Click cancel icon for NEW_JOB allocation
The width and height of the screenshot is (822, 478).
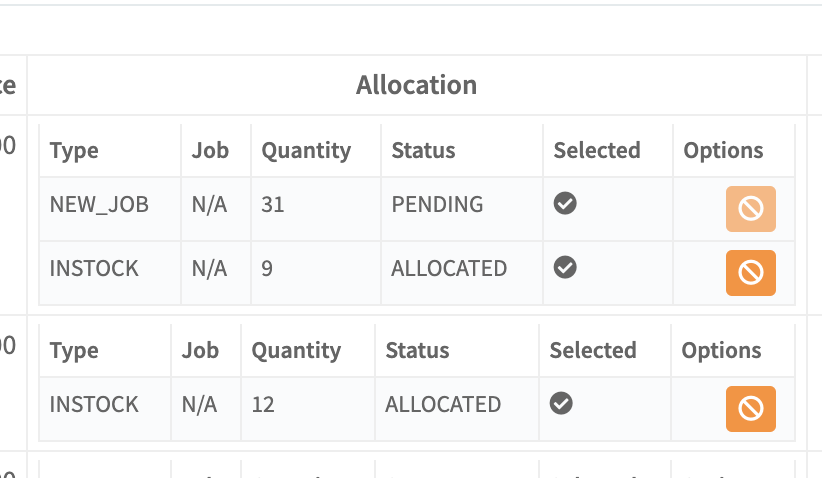click(x=750, y=209)
